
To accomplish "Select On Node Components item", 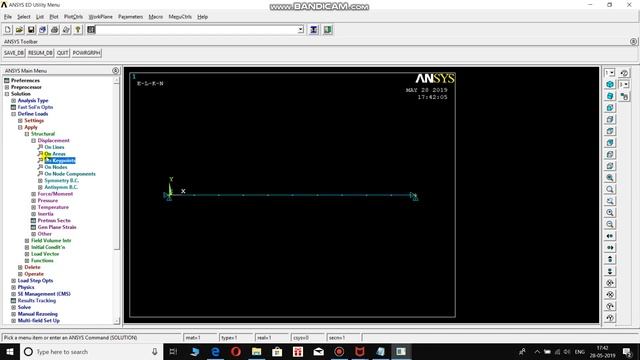I will point(70,174).
